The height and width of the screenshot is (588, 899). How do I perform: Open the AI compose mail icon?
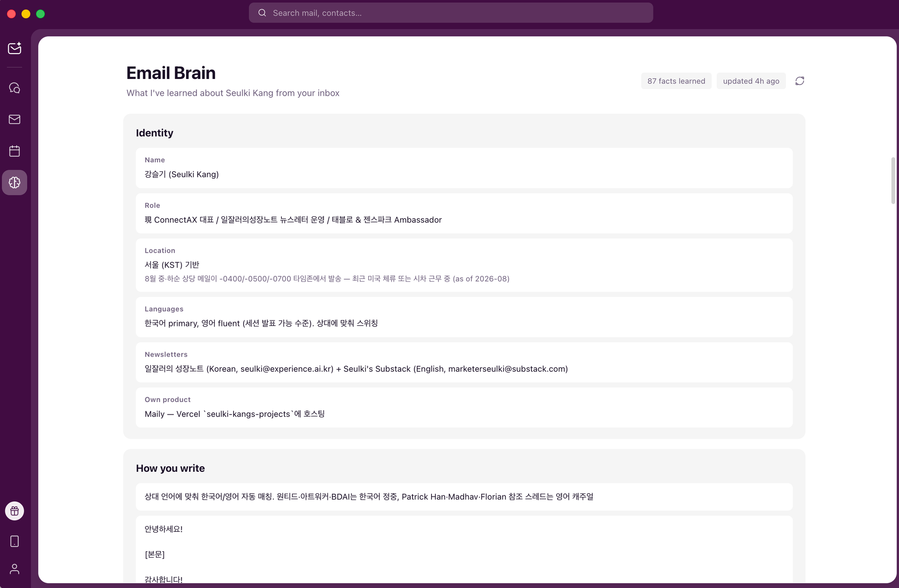tap(14, 48)
